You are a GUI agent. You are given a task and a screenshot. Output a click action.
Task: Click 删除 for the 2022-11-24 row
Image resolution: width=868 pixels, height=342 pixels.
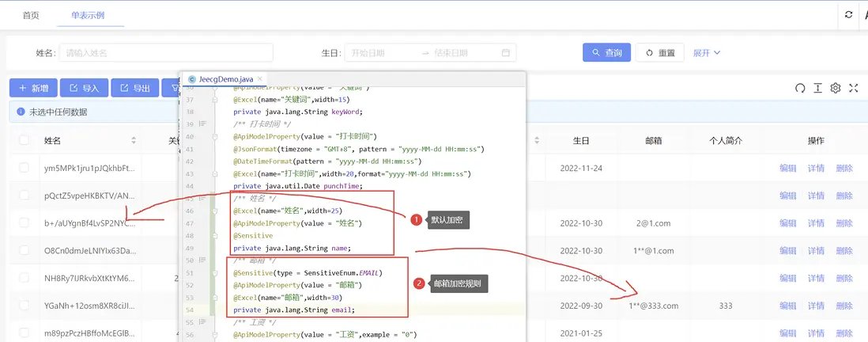(x=844, y=168)
